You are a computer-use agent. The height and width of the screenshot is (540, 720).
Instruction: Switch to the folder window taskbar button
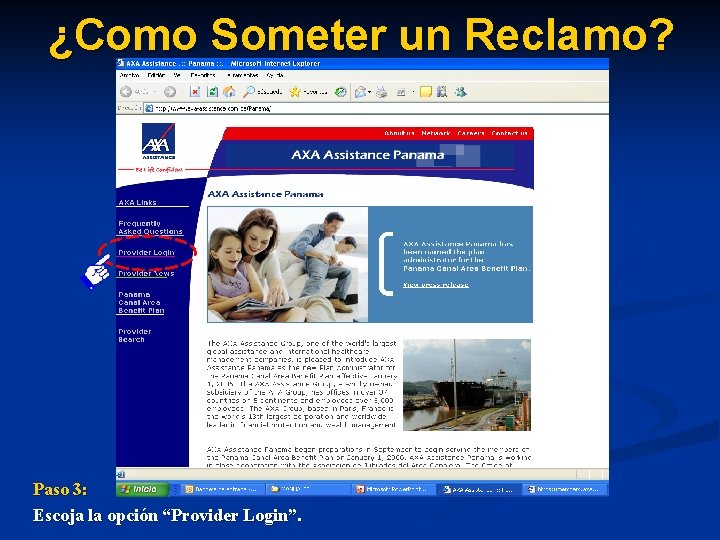pyautogui.click(x=309, y=489)
